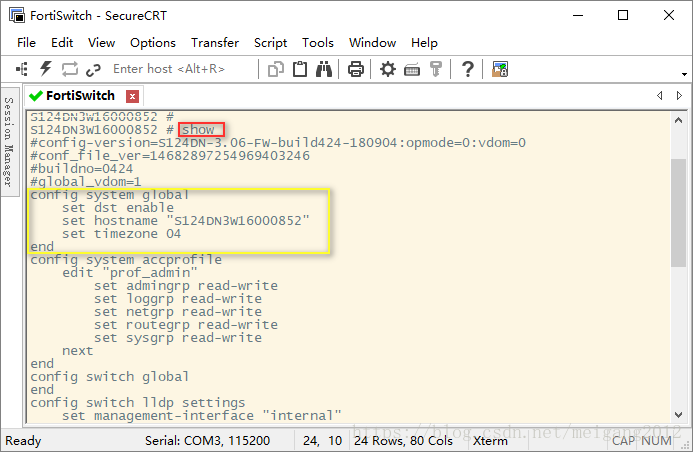Click the Print toolbar icon
This screenshot has height=452, width=693.
(x=356, y=69)
